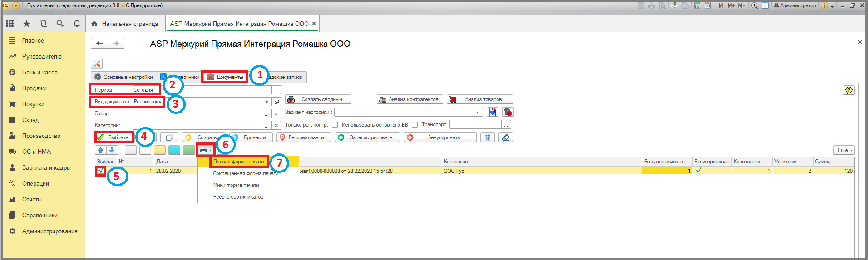Screen dimensions: 868x260
Task: Click the Вариант настройки input field
Action: 404,112
